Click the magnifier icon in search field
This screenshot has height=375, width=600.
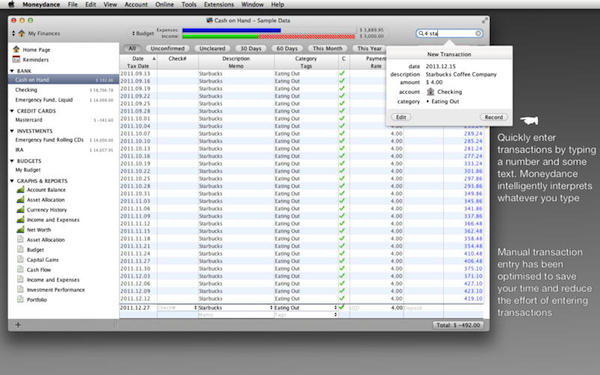tap(421, 33)
